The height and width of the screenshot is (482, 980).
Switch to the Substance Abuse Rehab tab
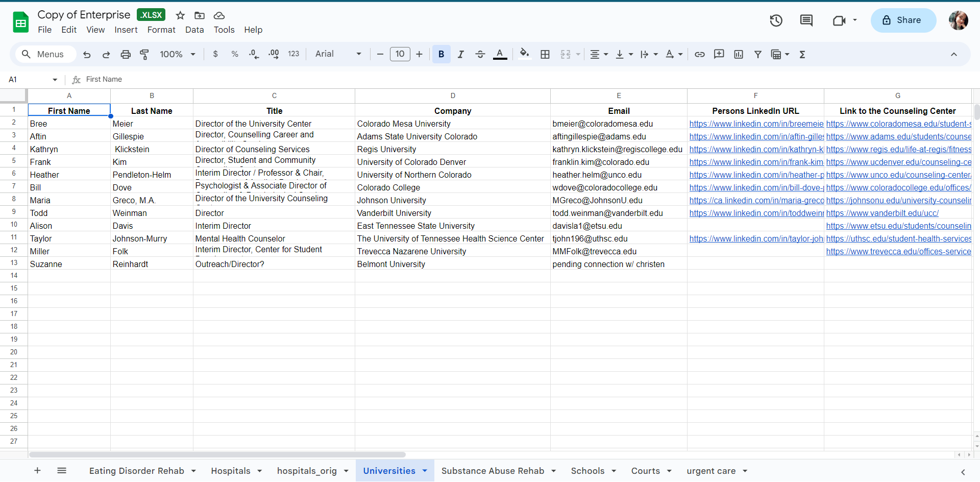(x=493, y=471)
